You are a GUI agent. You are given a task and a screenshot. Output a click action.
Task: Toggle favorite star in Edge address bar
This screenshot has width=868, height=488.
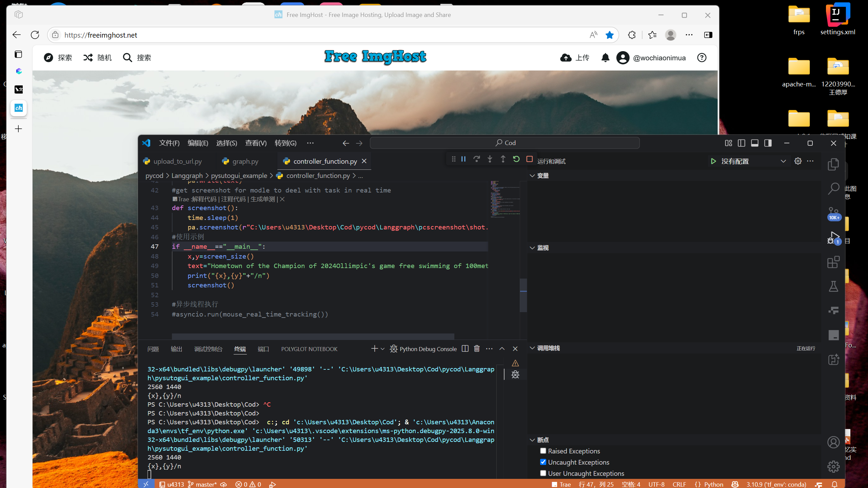[610, 35]
